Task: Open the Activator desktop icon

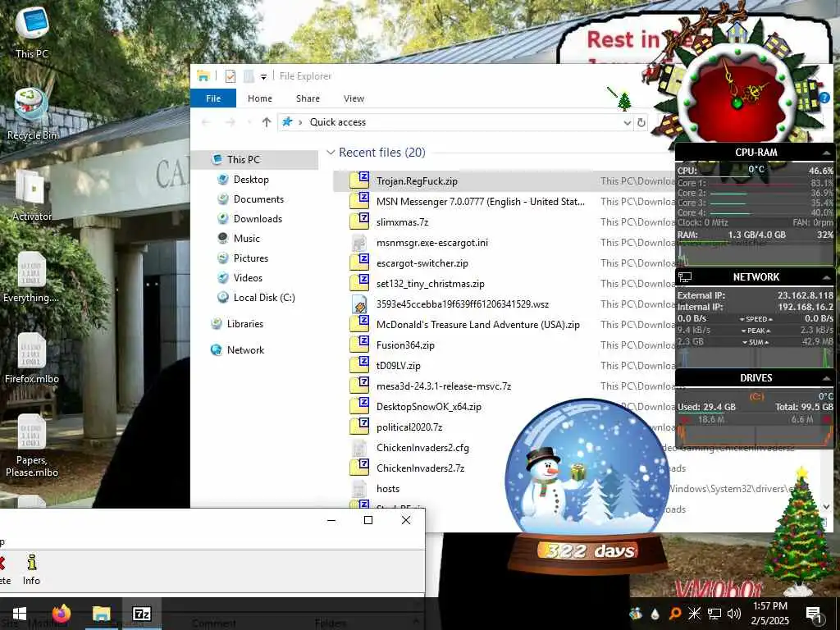Action: point(32,195)
